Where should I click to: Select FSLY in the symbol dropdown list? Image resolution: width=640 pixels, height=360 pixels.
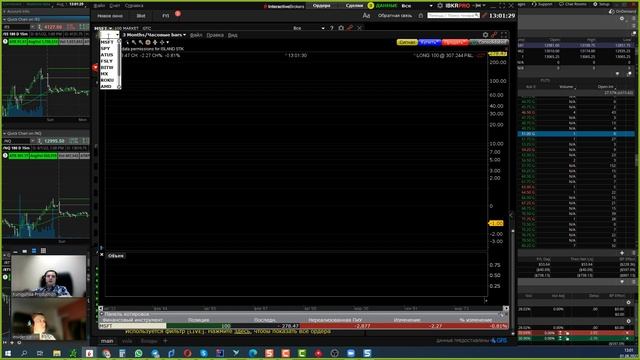click(109, 61)
